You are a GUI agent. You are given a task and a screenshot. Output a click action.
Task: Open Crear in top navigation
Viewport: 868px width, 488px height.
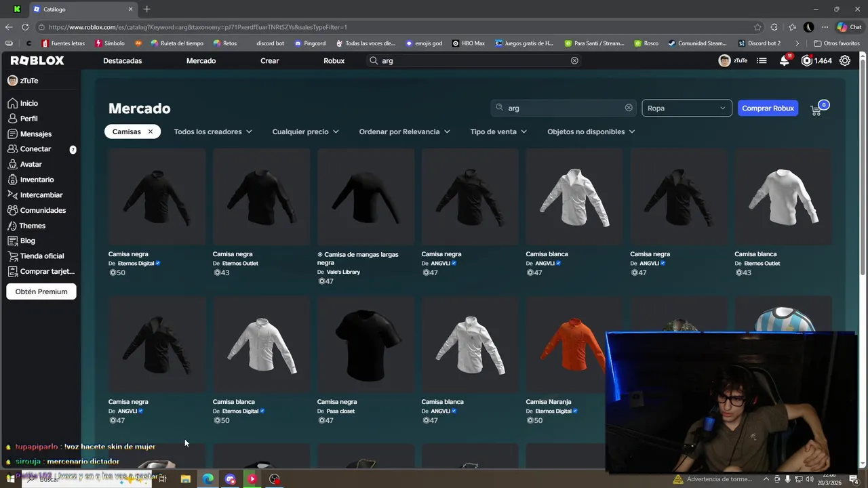[270, 60]
